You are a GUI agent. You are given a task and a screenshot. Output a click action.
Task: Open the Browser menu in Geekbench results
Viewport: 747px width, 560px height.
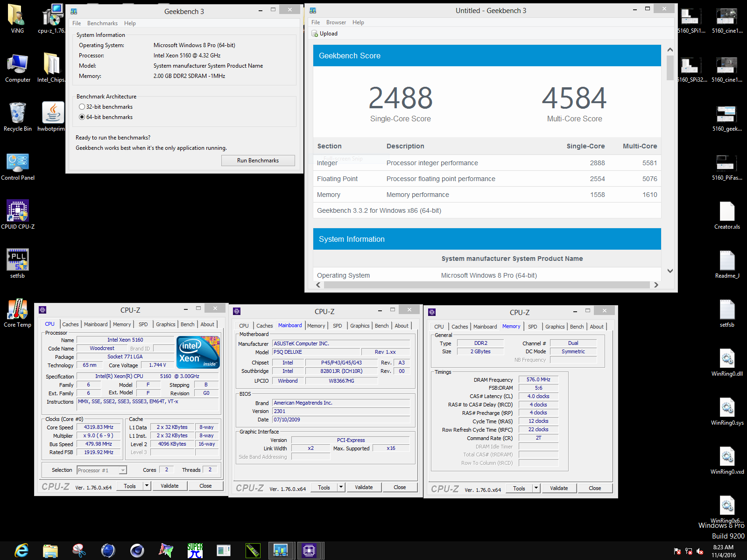click(x=336, y=22)
